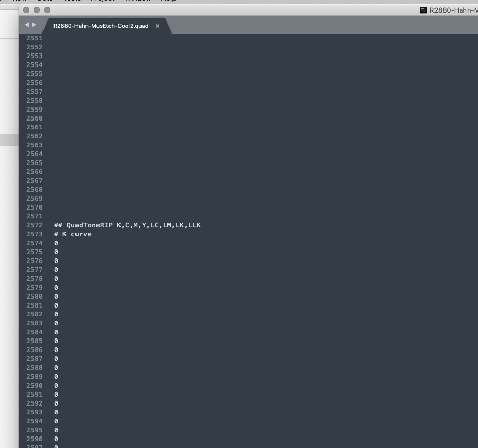Close the R2880-Hahn-MusEtch-Cool2.quad tab
Image resolution: width=478 pixels, height=448 pixels.
157,26
